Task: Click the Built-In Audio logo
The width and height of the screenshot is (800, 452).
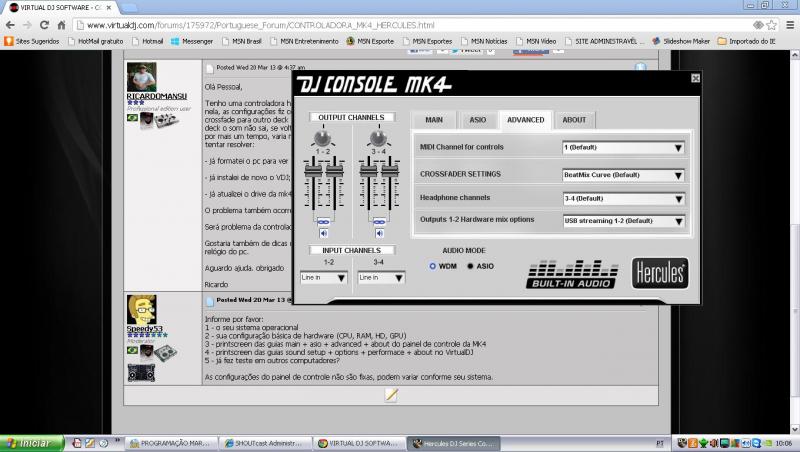Action: click(x=571, y=274)
